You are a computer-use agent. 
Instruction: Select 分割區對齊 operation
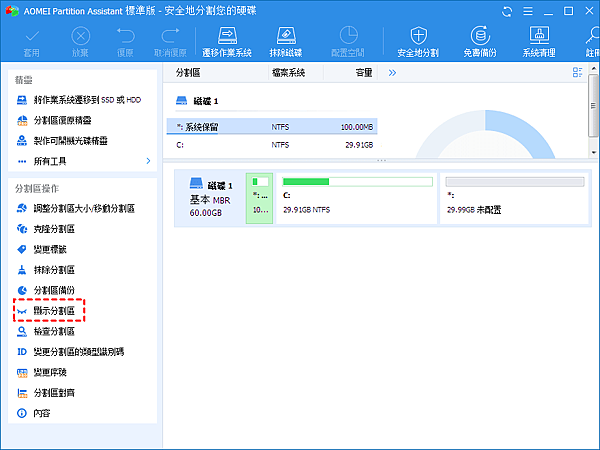[x=46, y=393]
